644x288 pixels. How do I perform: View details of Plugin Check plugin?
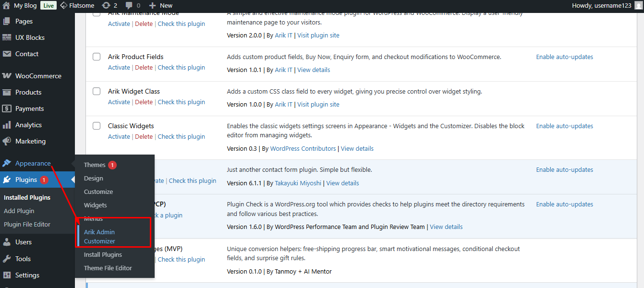[446, 227]
